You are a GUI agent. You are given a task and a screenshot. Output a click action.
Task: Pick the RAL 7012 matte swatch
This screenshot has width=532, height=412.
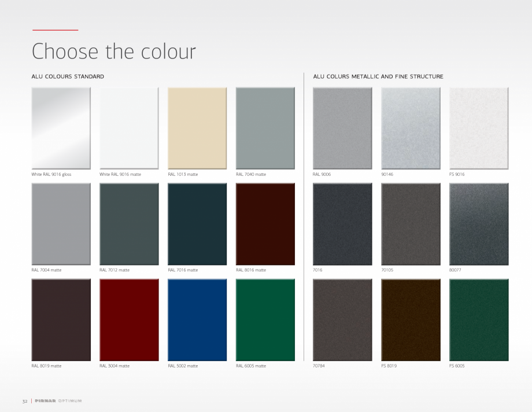tap(129, 224)
